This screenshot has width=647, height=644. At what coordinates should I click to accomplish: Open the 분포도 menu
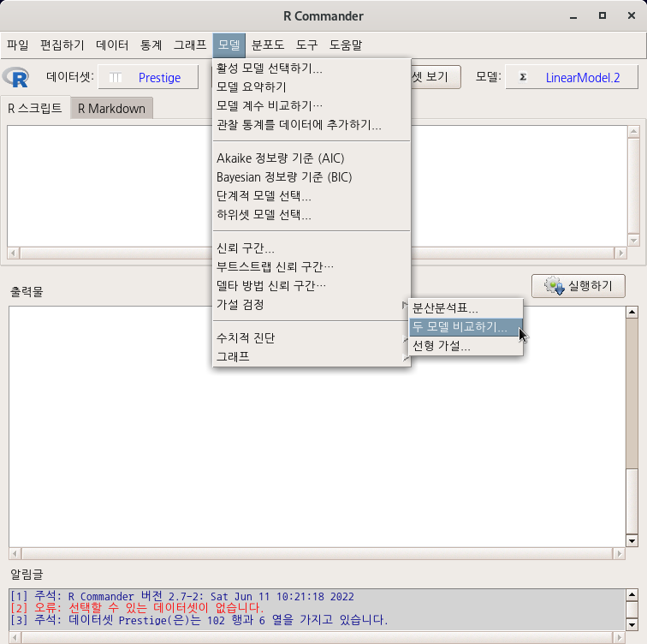tap(268, 45)
